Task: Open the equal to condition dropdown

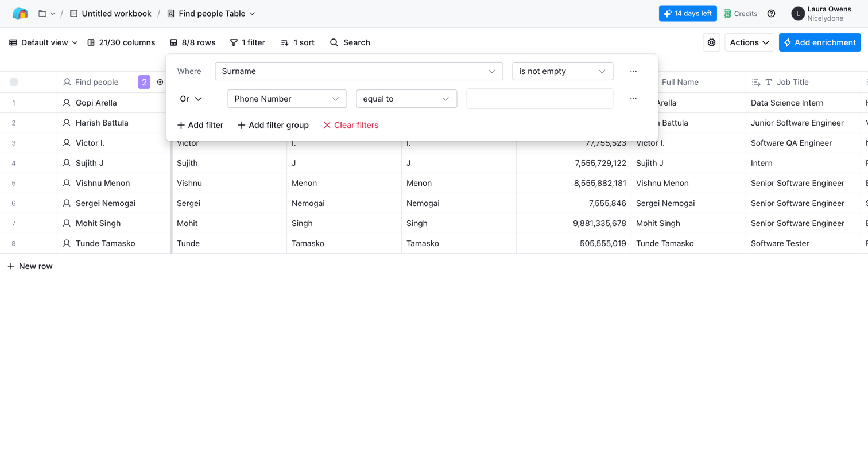Action: pos(406,99)
